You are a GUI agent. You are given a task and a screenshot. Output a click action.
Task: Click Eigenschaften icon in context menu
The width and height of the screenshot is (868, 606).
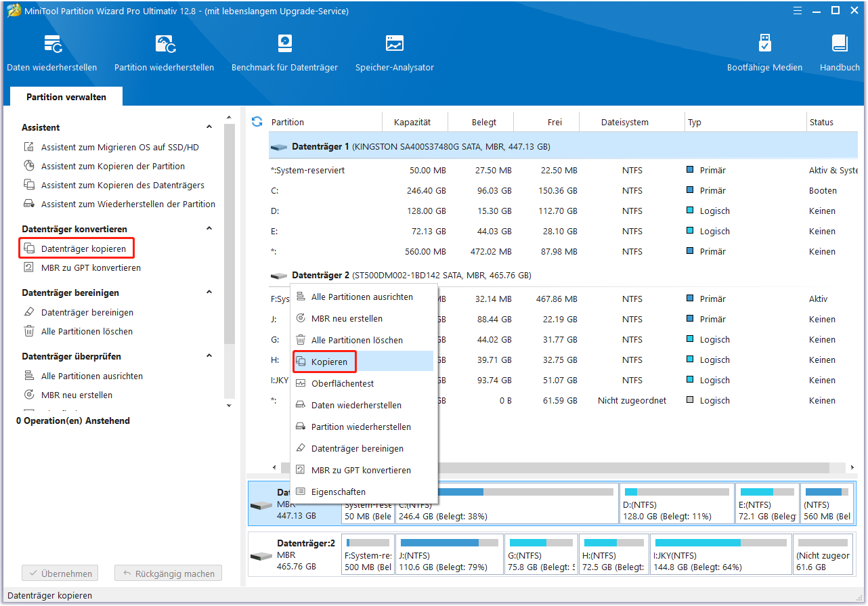(x=301, y=492)
